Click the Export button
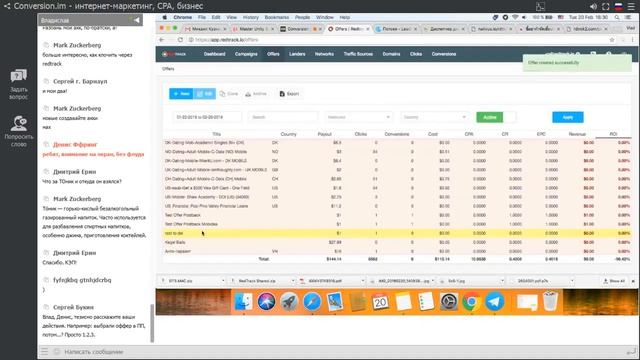The image size is (640, 360). click(289, 94)
